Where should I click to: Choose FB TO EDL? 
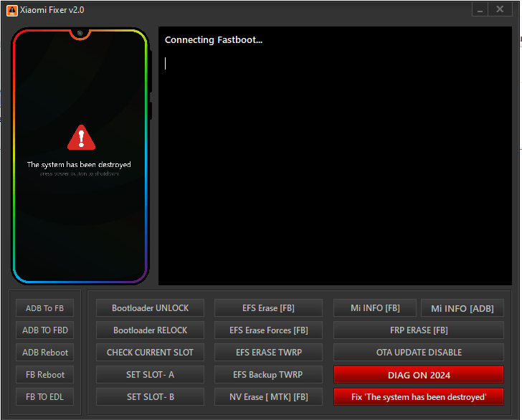point(44,396)
